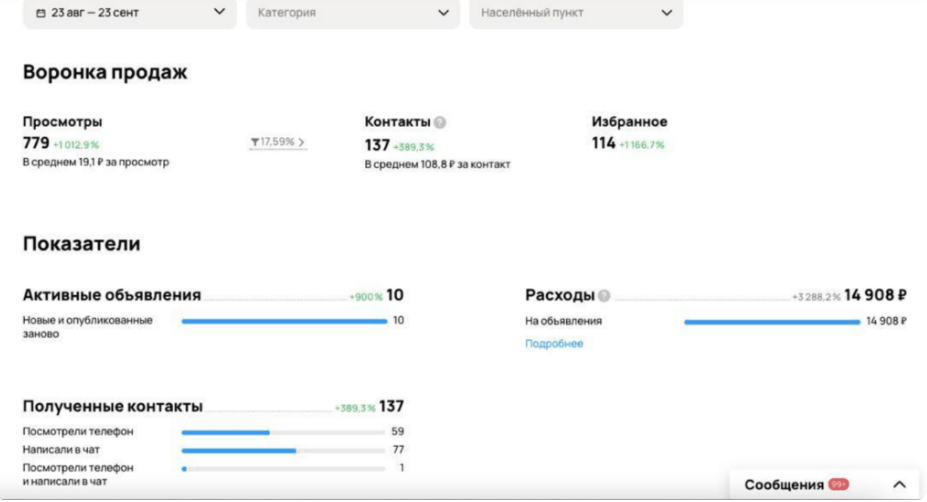Click the +1 012,9% views change
The width and height of the screenshot is (927, 502).
(76, 145)
